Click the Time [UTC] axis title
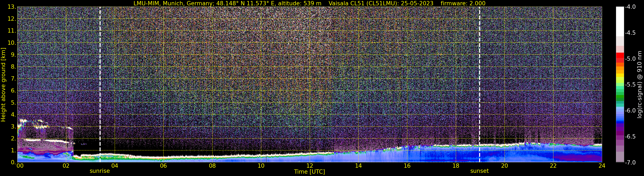Screen dimensions: 644x176 (310, 172)
